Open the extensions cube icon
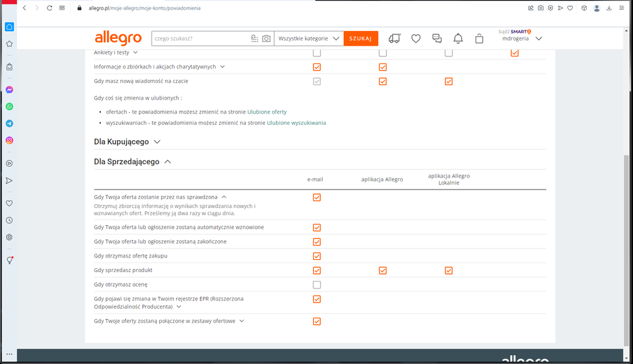633x364 pixels. coord(584,8)
